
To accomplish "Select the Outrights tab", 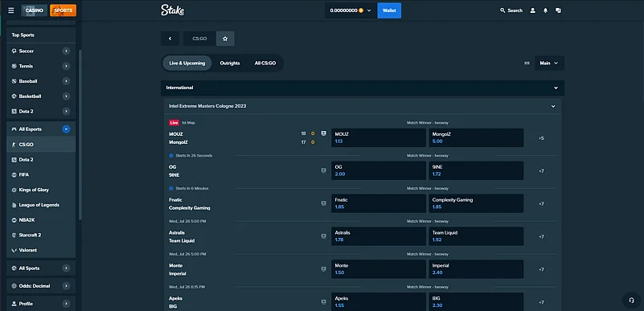I will 230,63.
